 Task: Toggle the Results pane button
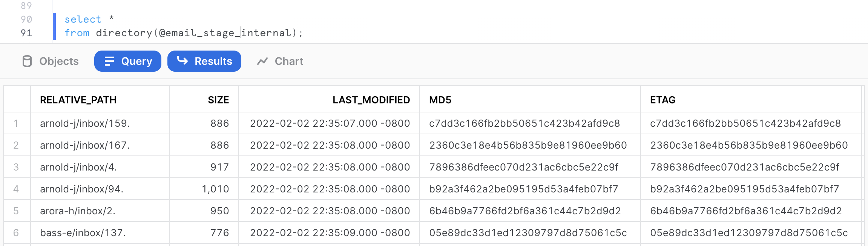tap(204, 61)
